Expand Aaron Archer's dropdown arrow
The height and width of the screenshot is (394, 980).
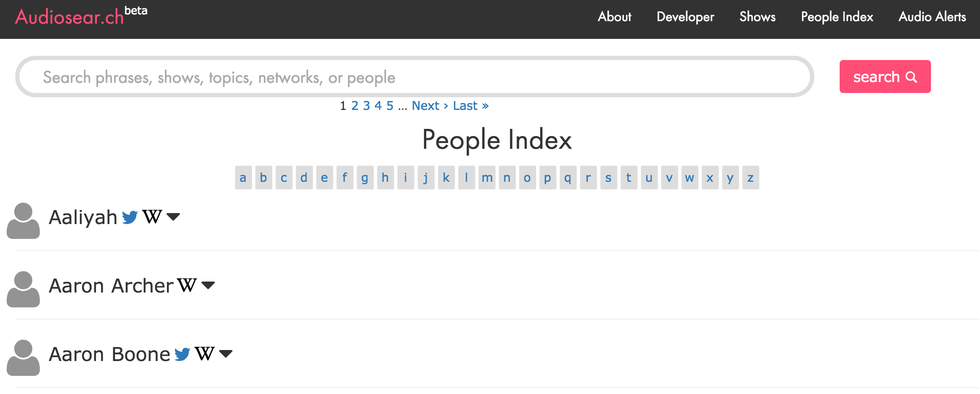208,285
